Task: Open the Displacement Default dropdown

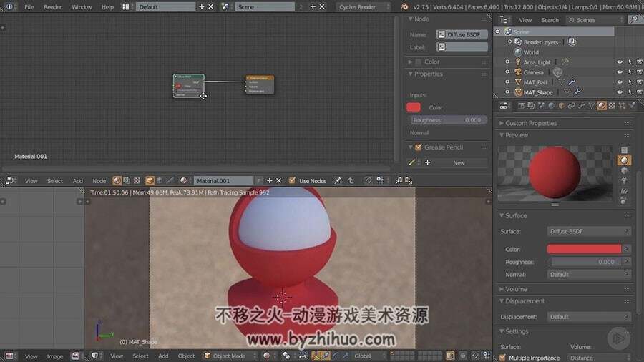Action: coord(589,317)
